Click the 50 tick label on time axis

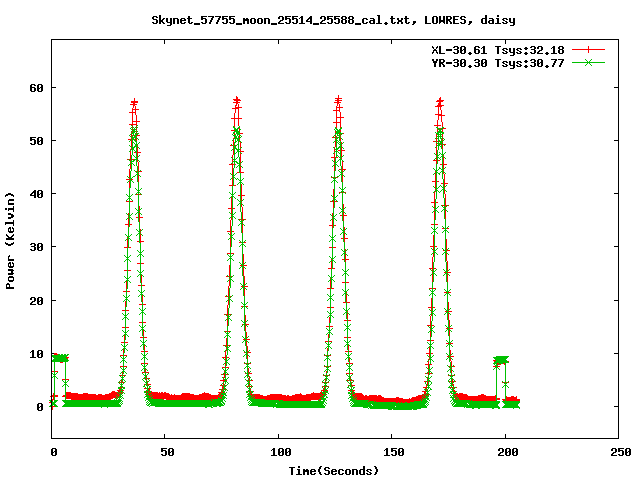tap(166, 452)
